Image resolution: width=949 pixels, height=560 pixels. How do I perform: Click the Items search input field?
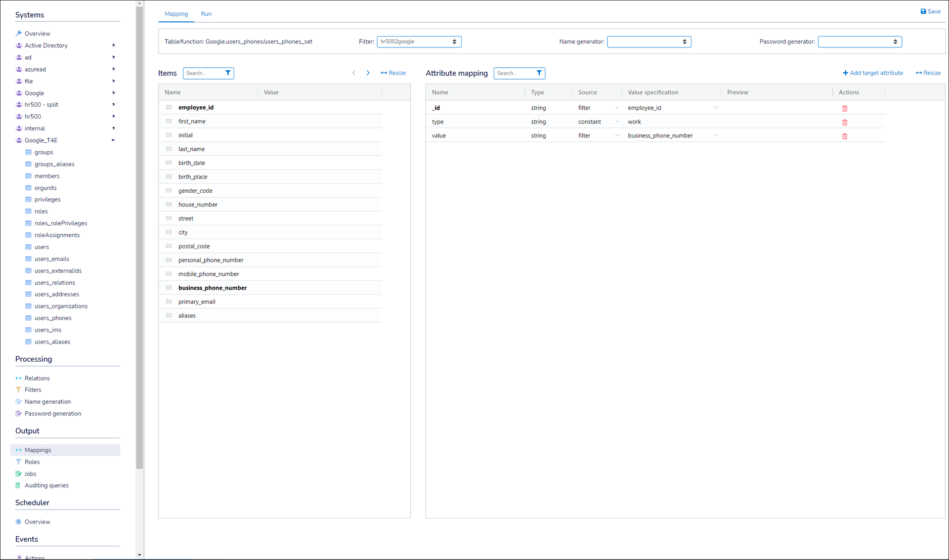coord(203,73)
